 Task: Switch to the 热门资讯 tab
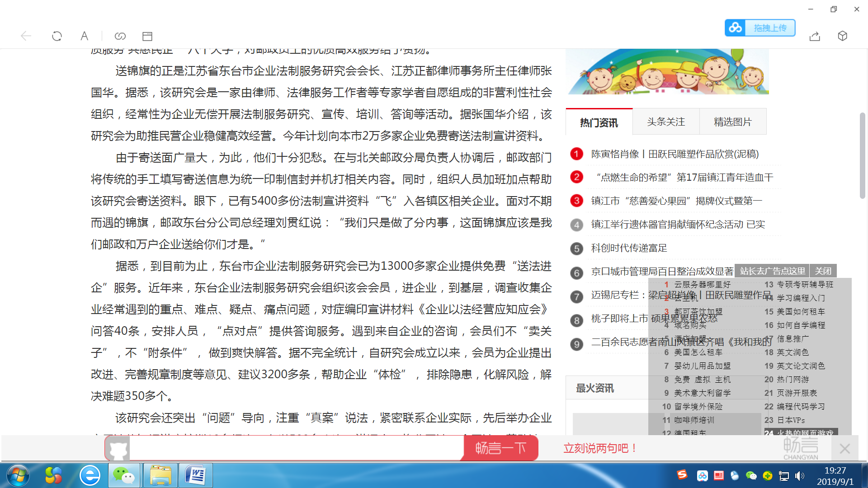[x=599, y=122]
